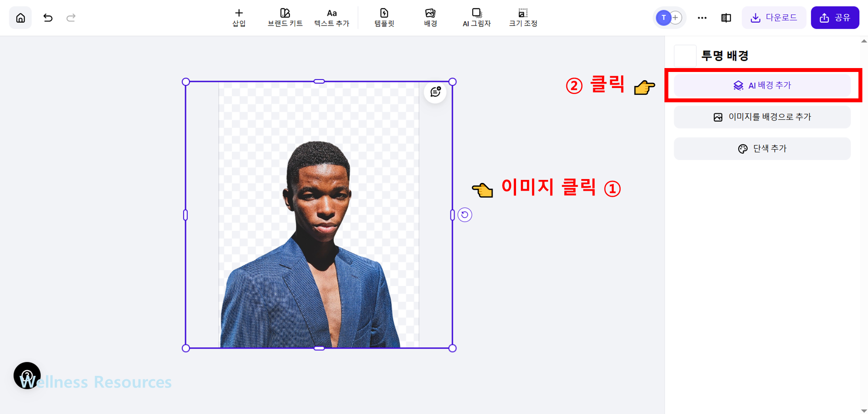This screenshot has width=868, height=414.
Task: Click the 단색 추가 button
Action: click(762, 149)
